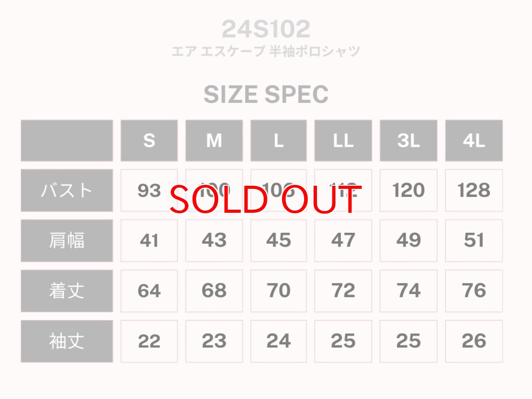Image resolution: width=532 pixels, height=399 pixels.
Task: Select the 4L size column header
Action: pyautogui.click(x=474, y=141)
